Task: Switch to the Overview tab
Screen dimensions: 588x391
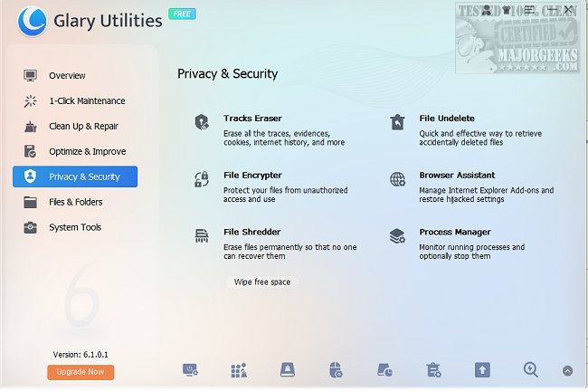Action: [67, 75]
